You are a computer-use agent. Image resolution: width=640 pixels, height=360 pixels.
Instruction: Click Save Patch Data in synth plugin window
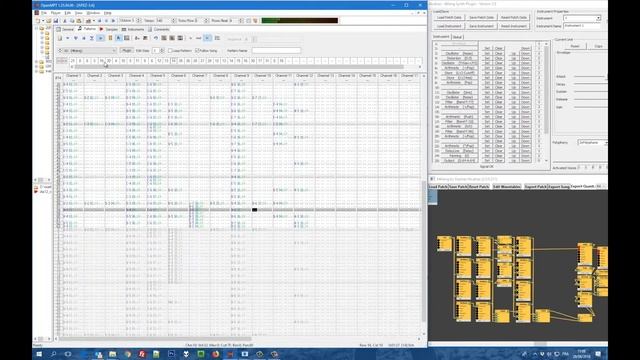pyautogui.click(x=481, y=18)
